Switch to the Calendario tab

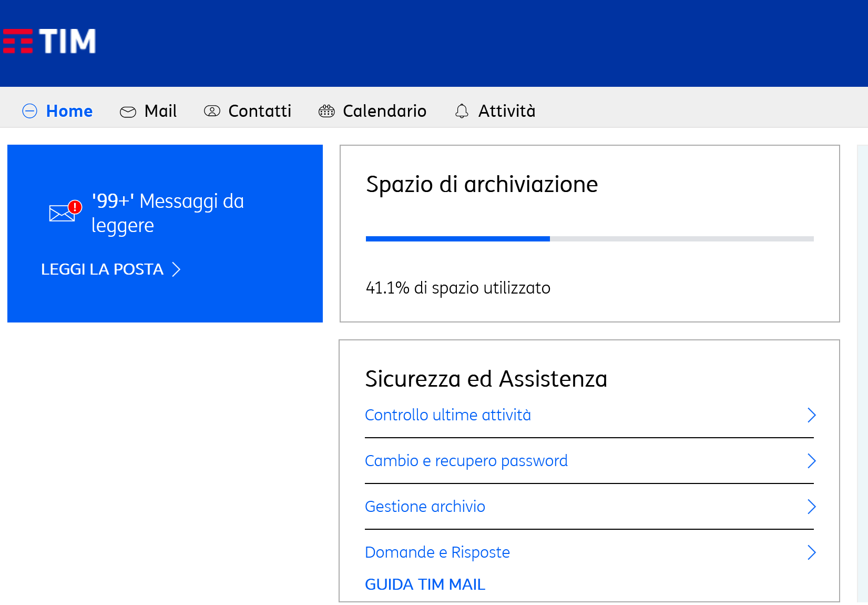coord(384,111)
